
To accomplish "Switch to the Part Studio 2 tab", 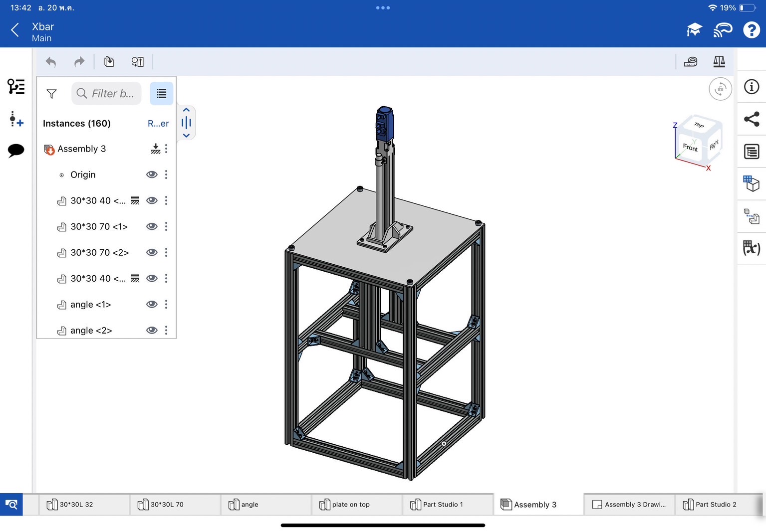I will (716, 505).
